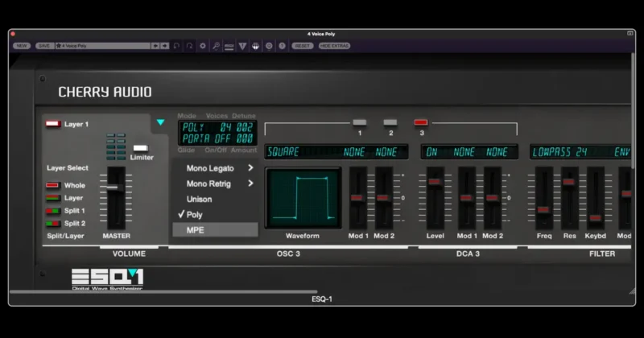Click the Detune 002 display value

(x=245, y=128)
